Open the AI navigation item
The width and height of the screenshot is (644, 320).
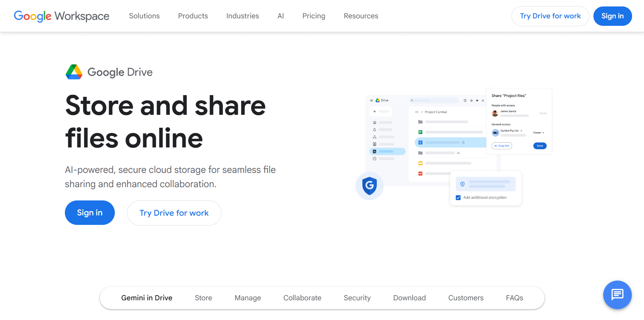(x=281, y=16)
